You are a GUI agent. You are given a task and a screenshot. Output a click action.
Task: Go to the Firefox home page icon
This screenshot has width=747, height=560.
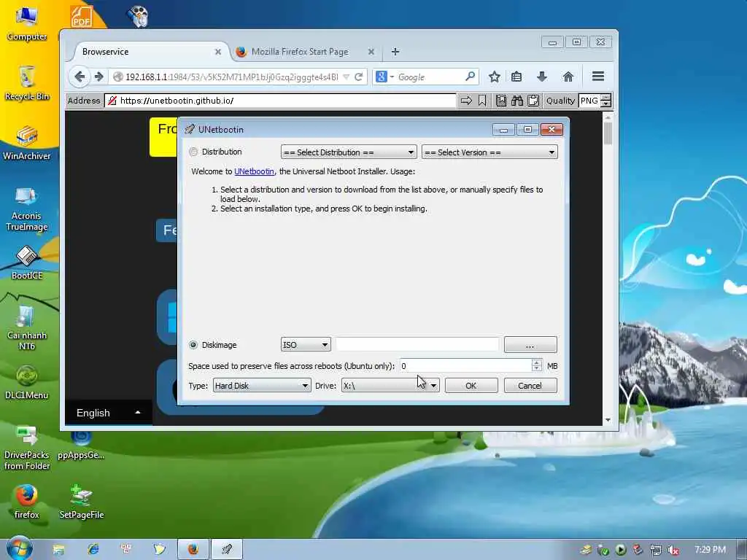pyautogui.click(x=568, y=77)
